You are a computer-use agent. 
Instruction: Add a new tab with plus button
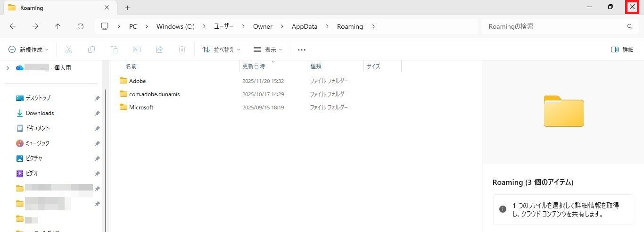(x=127, y=8)
